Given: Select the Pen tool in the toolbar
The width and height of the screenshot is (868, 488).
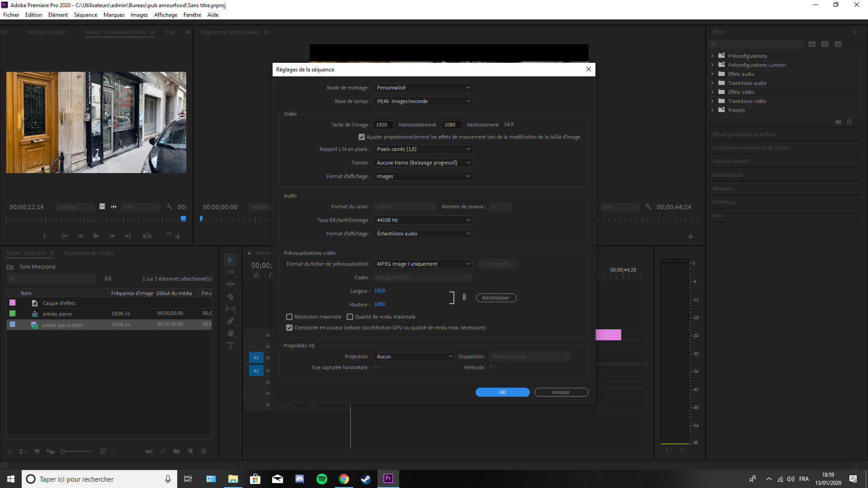Looking at the screenshot, I should (231, 321).
